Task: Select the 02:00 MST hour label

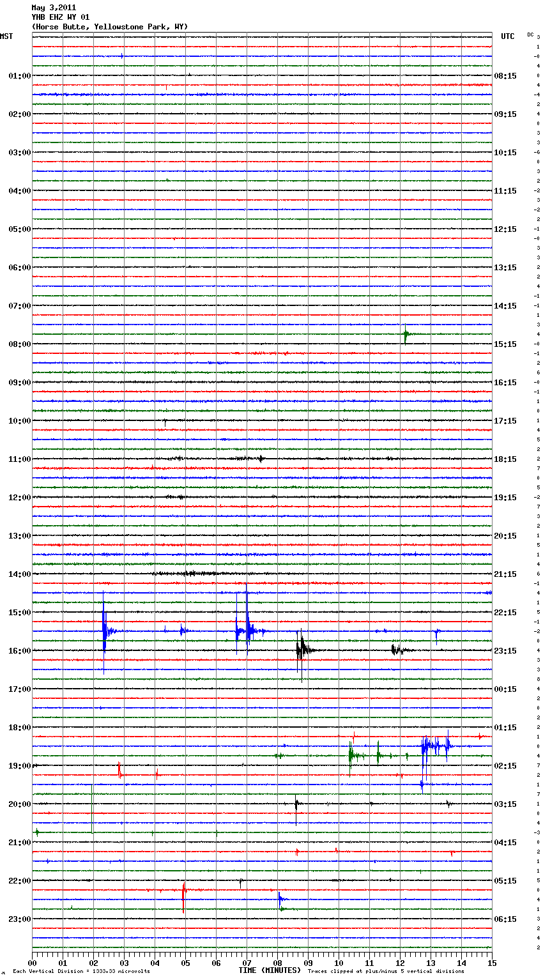Action: [x=19, y=114]
